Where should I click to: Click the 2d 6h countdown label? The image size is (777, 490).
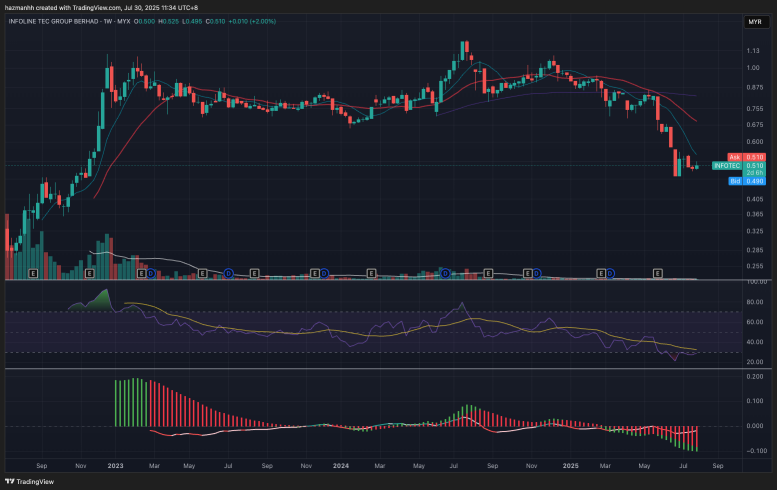point(755,173)
